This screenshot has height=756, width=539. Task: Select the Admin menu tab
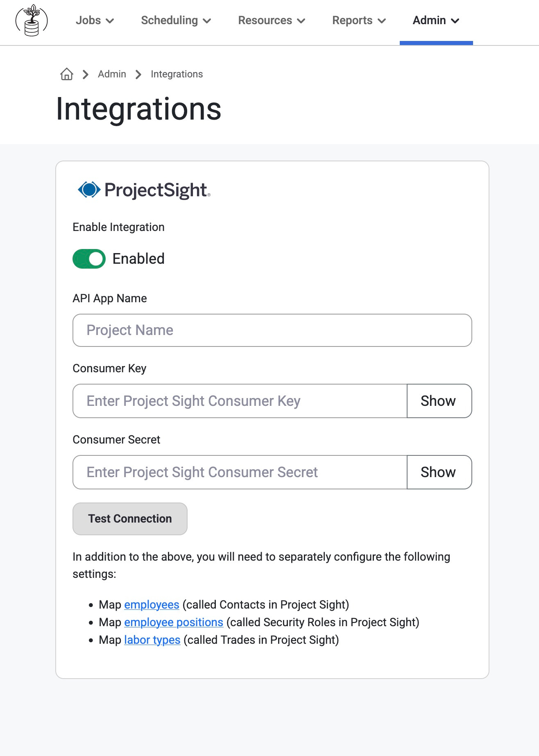tap(436, 20)
